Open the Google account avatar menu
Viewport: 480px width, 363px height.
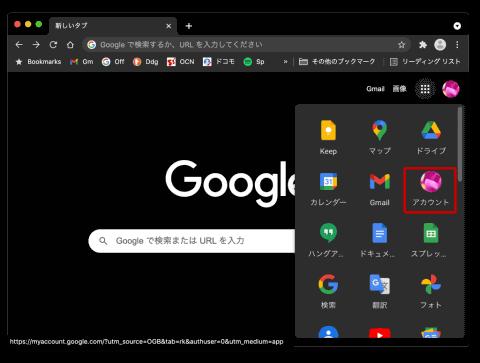click(451, 89)
